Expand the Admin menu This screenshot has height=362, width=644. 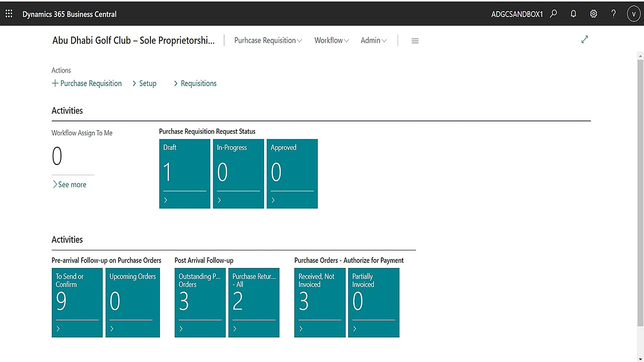[374, 40]
